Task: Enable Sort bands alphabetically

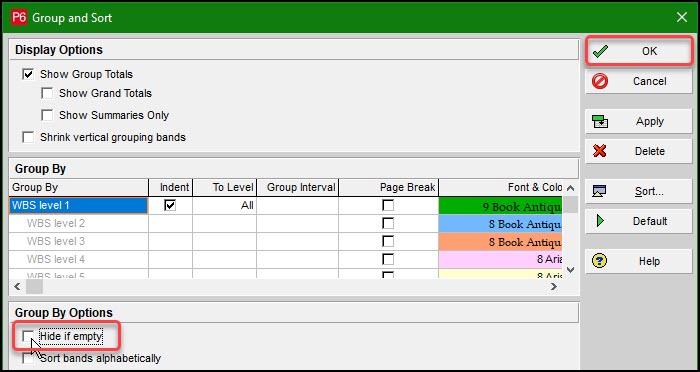Action: tap(28, 358)
